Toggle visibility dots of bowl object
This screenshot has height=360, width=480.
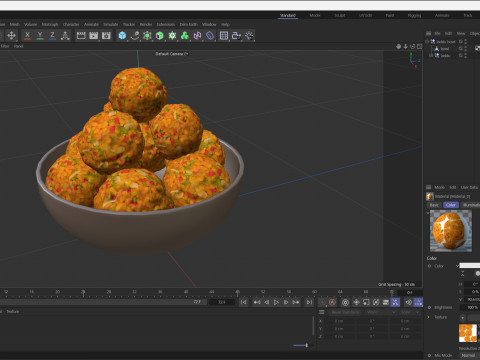coord(465,49)
